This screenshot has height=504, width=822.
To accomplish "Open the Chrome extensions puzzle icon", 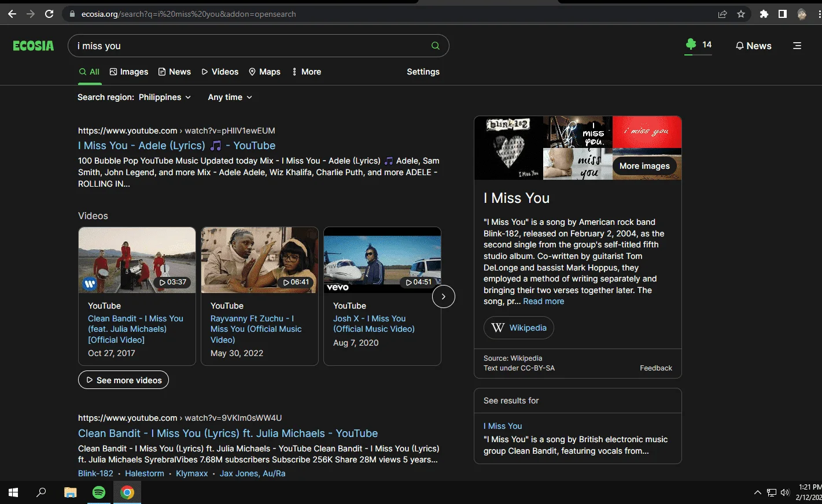I will pos(764,14).
